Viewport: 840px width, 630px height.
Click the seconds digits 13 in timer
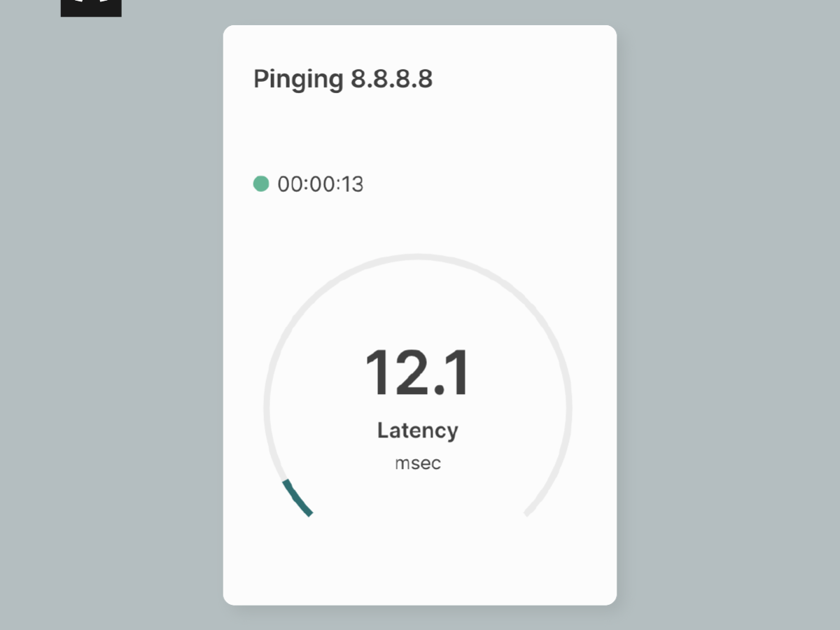(353, 184)
